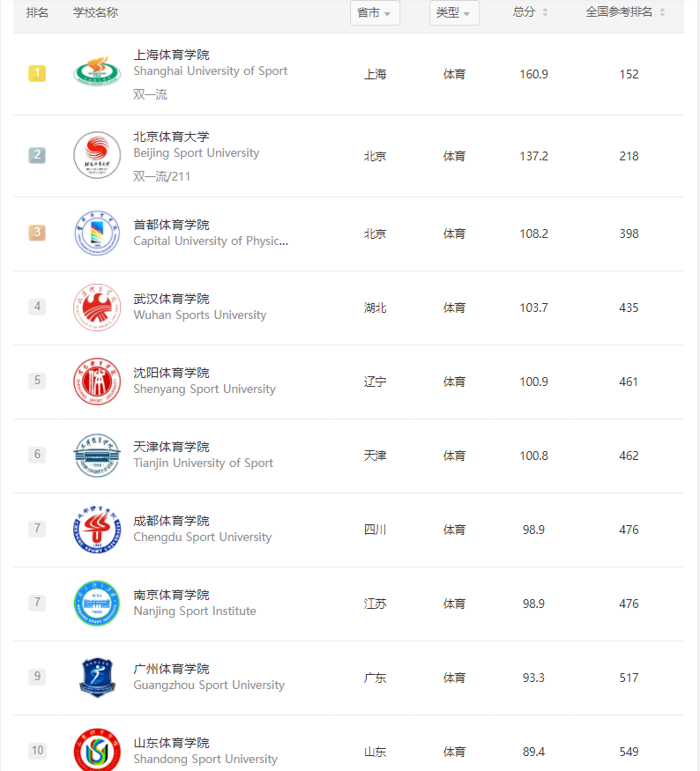The height and width of the screenshot is (771, 700).
Task: Open the 省市 province filter dropdown
Action: (374, 13)
